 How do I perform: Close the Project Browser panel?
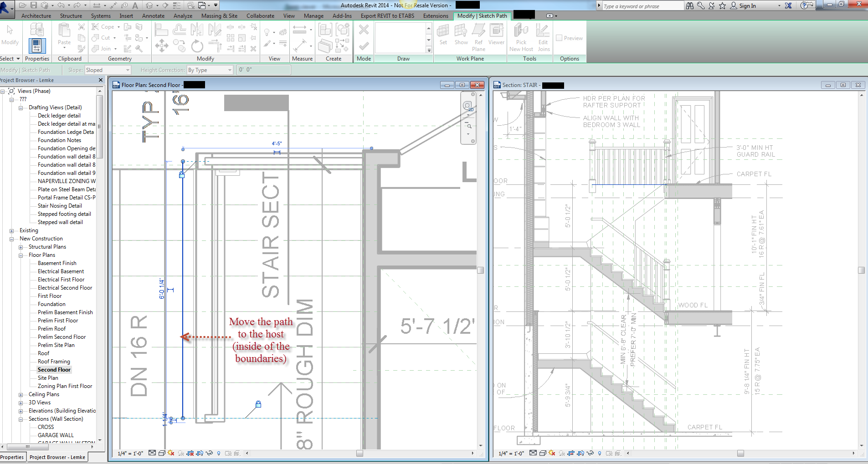click(x=101, y=80)
